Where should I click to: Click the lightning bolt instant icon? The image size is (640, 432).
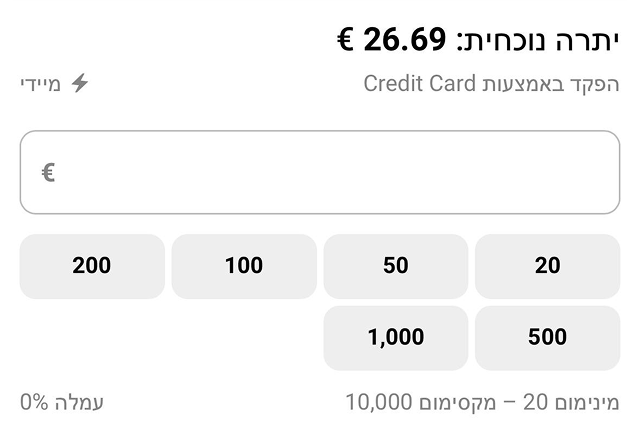pos(79,83)
